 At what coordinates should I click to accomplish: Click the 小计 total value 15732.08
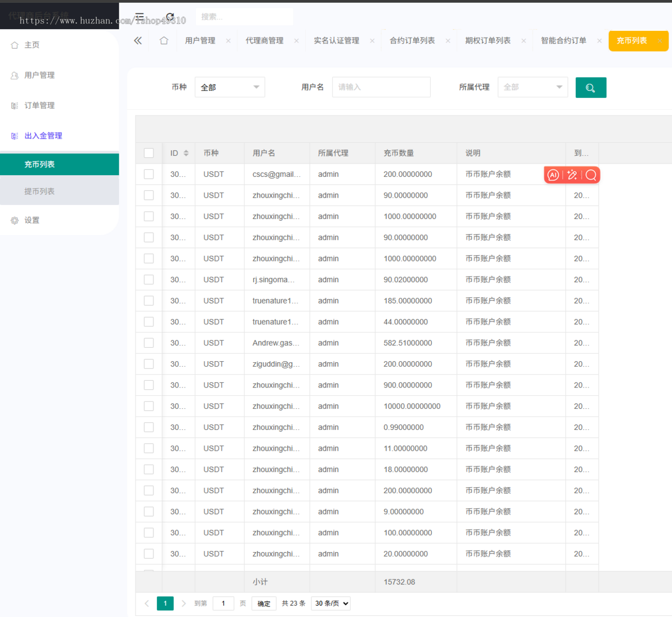[399, 582]
